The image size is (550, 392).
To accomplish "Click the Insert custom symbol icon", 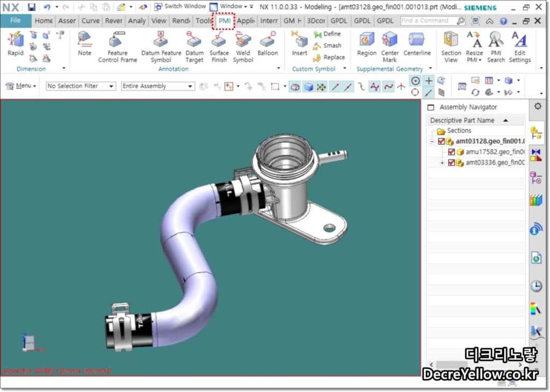I will (299, 44).
